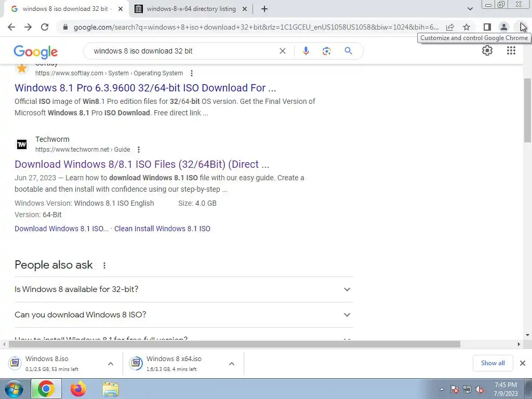The image size is (532, 399).
Task: Focus the browser address bar URL
Action: (x=256, y=27)
